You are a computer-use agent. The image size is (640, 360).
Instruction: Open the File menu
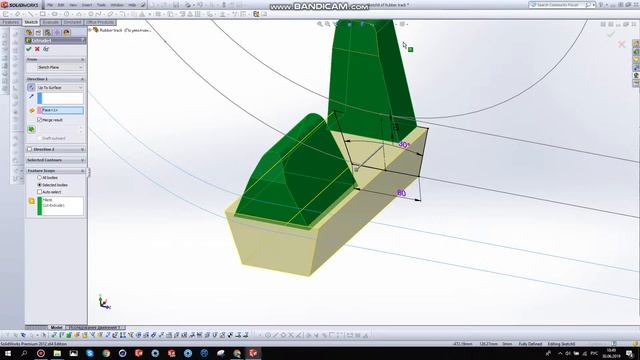pyautogui.click(x=50, y=5)
